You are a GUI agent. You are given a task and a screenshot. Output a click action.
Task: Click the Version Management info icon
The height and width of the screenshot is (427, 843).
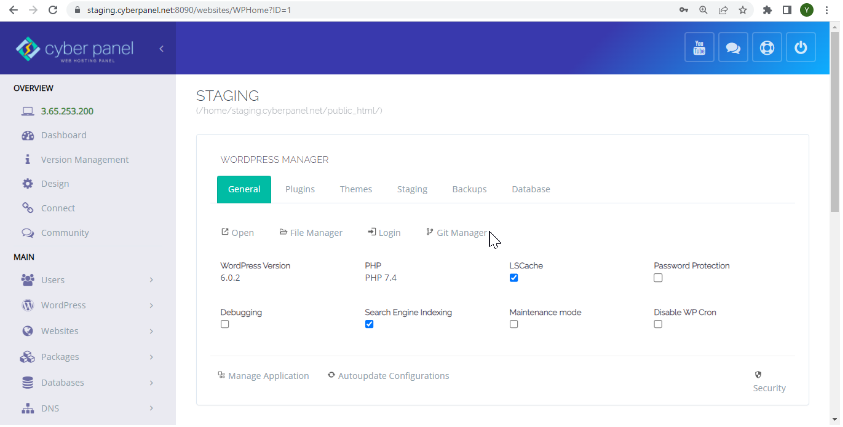click(27, 159)
